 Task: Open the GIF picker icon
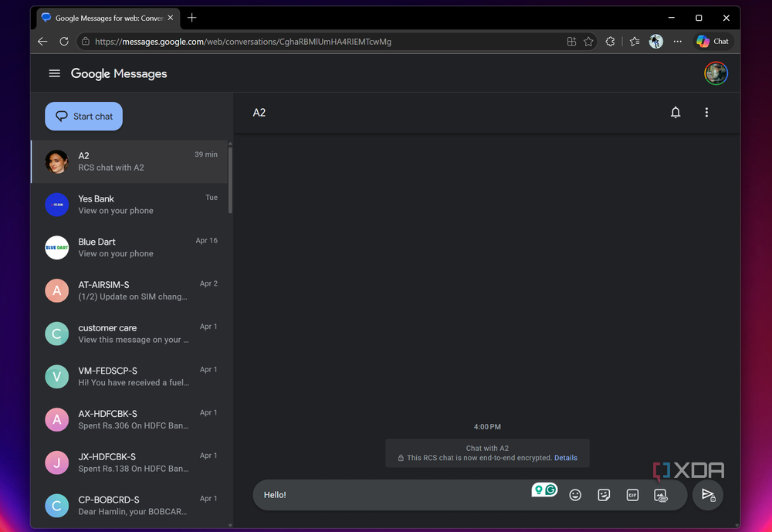pos(632,495)
